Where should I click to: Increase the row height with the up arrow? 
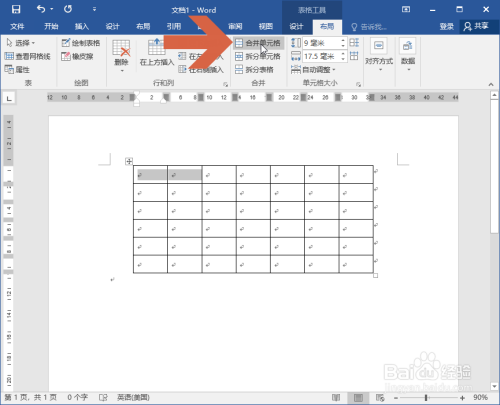point(343,40)
